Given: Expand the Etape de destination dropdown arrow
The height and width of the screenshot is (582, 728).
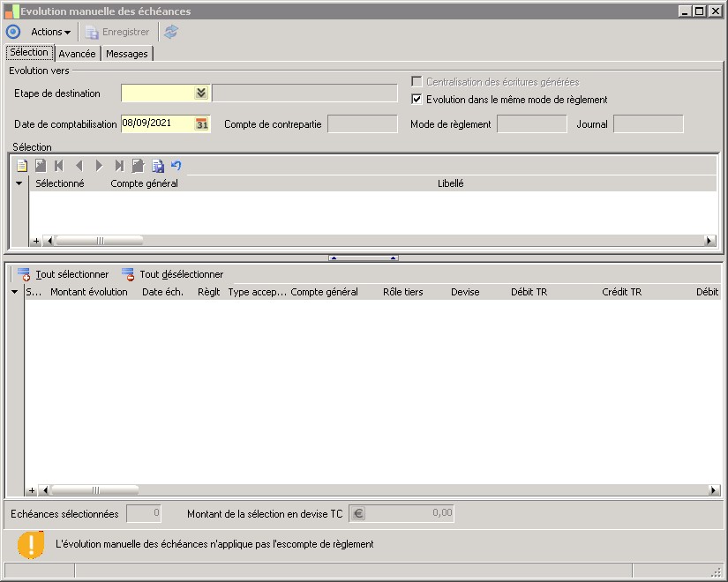Looking at the screenshot, I should tap(201, 93).
